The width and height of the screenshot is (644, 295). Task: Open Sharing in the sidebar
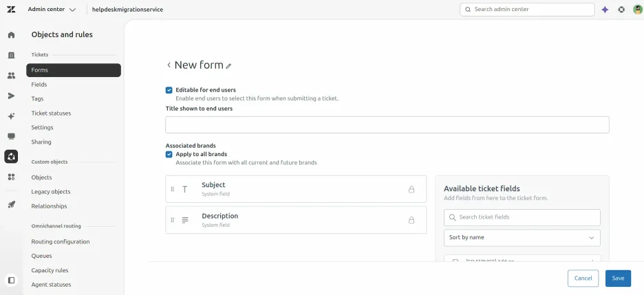41,142
